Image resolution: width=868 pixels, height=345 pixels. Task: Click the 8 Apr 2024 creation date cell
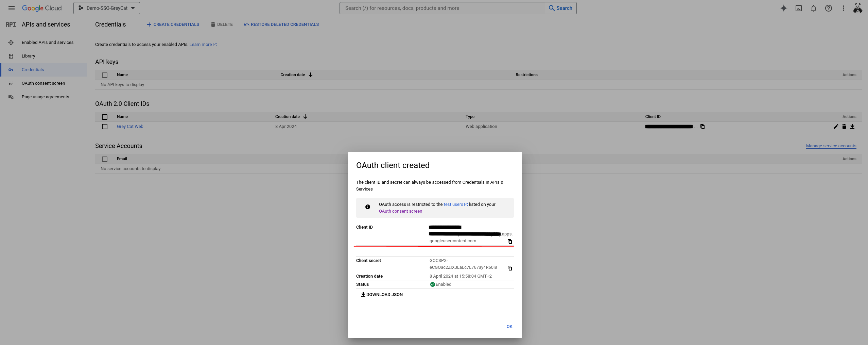click(x=286, y=127)
